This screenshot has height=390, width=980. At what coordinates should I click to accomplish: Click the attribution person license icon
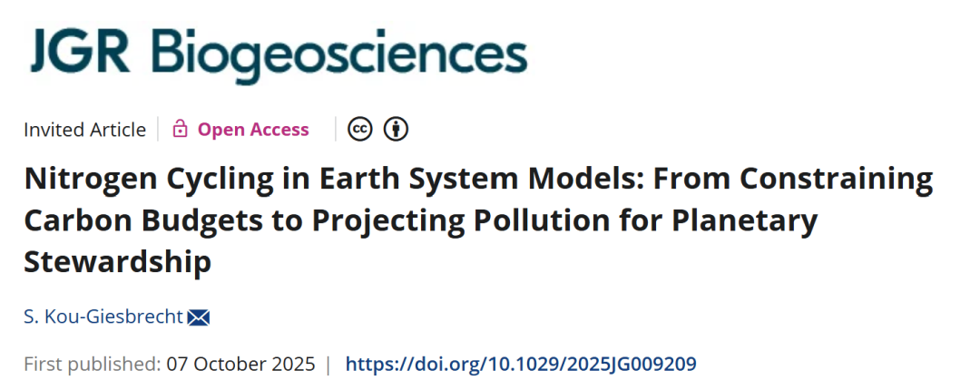pyautogui.click(x=396, y=129)
